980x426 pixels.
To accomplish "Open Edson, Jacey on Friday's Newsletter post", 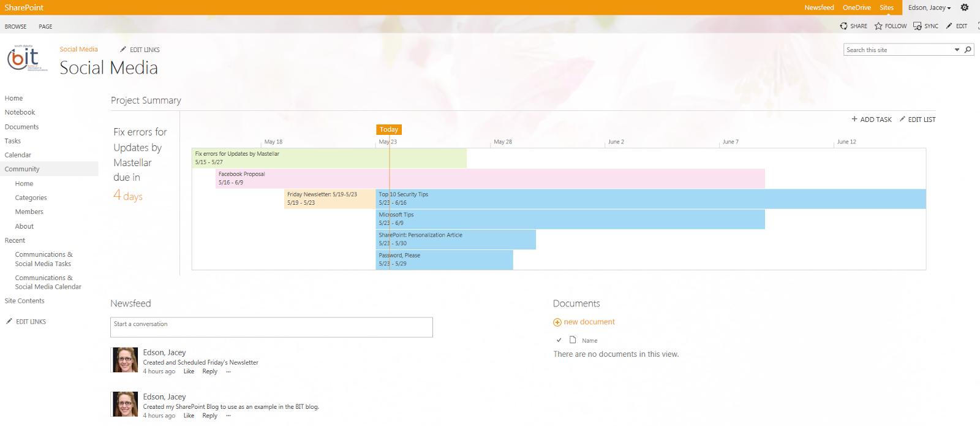I will pyautogui.click(x=164, y=352).
